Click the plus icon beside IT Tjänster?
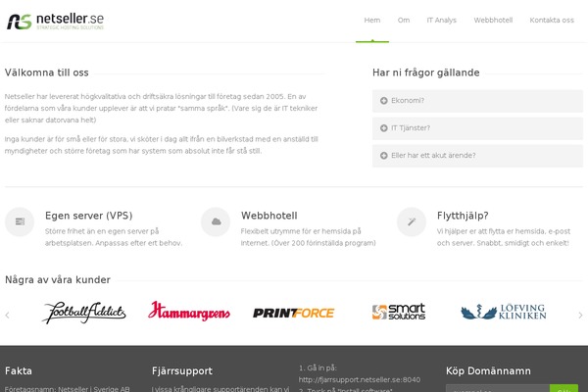Image resolution: width=588 pixels, height=392 pixels. click(x=383, y=128)
